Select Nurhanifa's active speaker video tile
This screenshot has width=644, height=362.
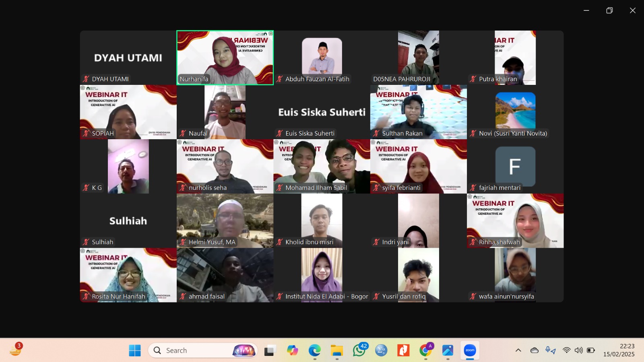coord(225,58)
